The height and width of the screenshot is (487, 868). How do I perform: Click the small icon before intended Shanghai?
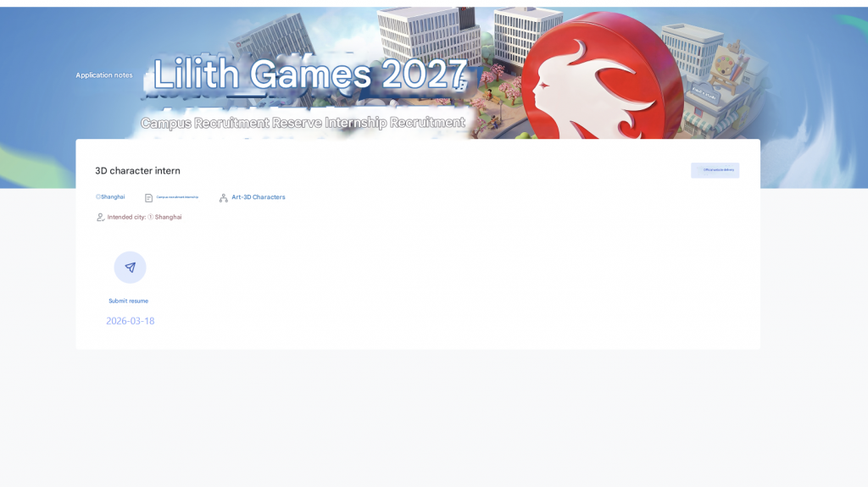tap(151, 217)
